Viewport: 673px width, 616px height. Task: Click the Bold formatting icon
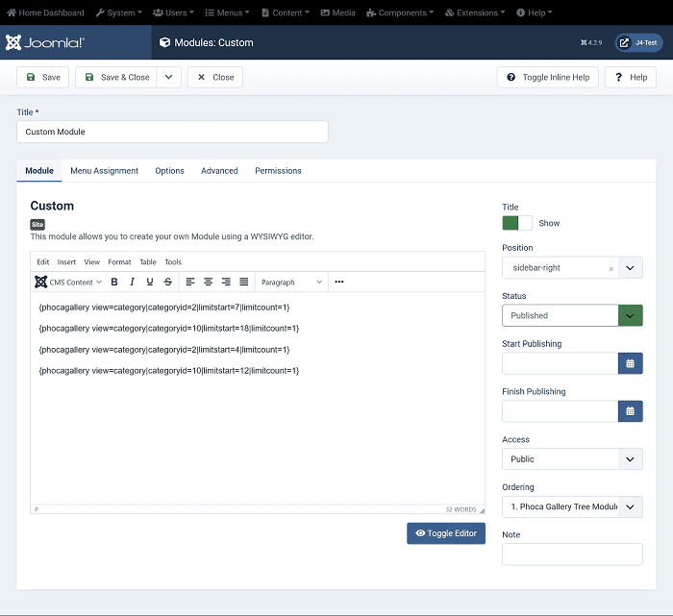click(x=114, y=282)
